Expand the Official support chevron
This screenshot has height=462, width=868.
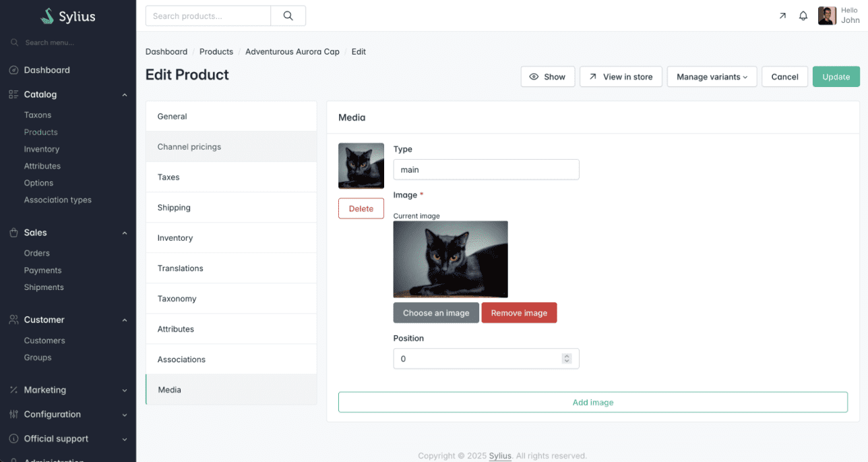pos(125,439)
